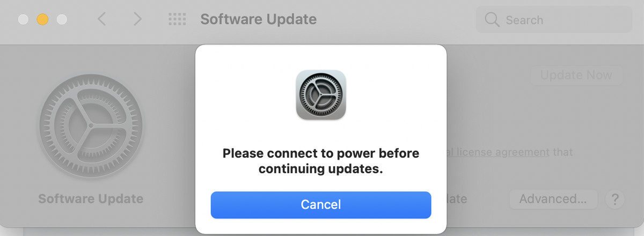Click the Software Update window title

[x=258, y=19]
